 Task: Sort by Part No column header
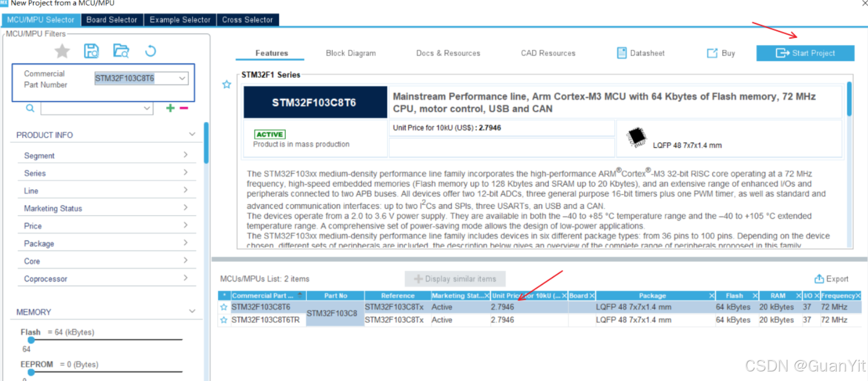point(335,295)
